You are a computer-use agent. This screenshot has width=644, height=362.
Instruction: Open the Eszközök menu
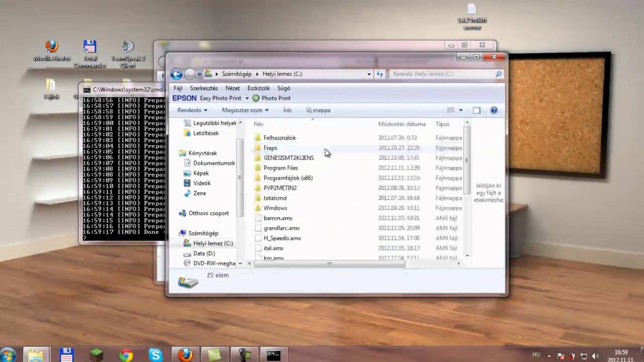pyautogui.click(x=259, y=88)
